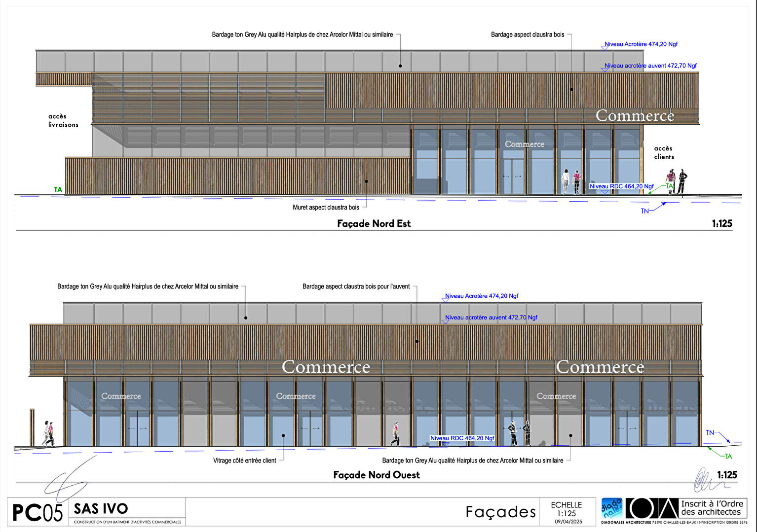This screenshot has height=532, width=757.
Task: Click the 'PC05' sheet number
Action: 38,513
